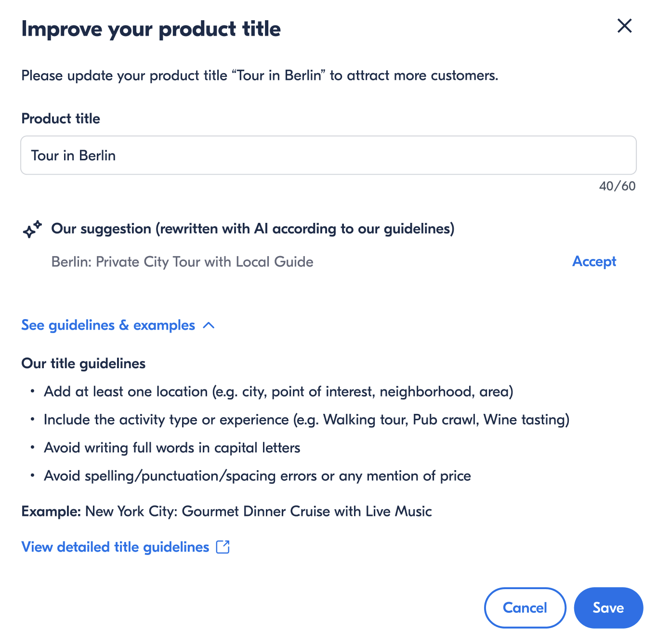This screenshot has width=657, height=644.
Task: Click the 40/60 character counter
Action: (617, 186)
